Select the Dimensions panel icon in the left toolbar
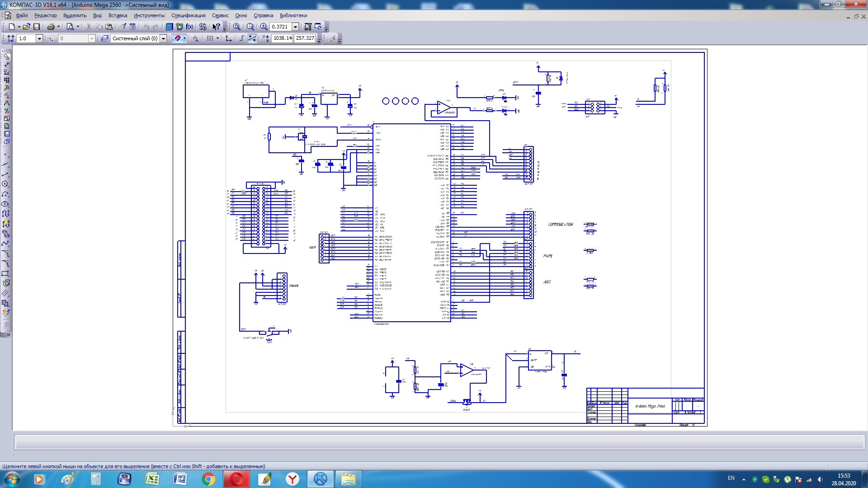This screenshot has height=488, width=868. tap(6, 65)
